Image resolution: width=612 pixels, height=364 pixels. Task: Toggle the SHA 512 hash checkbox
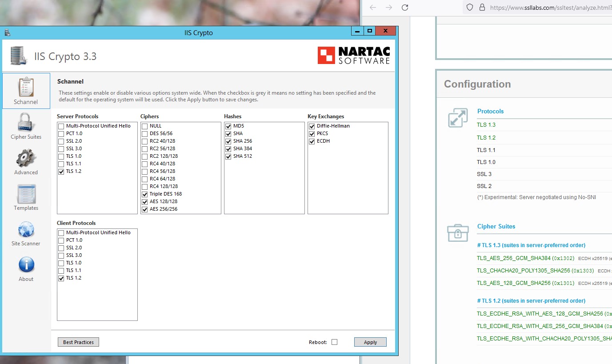(x=228, y=156)
